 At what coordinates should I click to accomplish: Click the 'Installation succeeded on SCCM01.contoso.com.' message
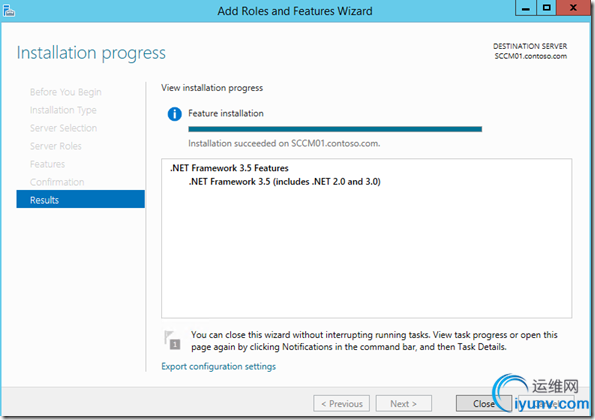click(x=284, y=143)
